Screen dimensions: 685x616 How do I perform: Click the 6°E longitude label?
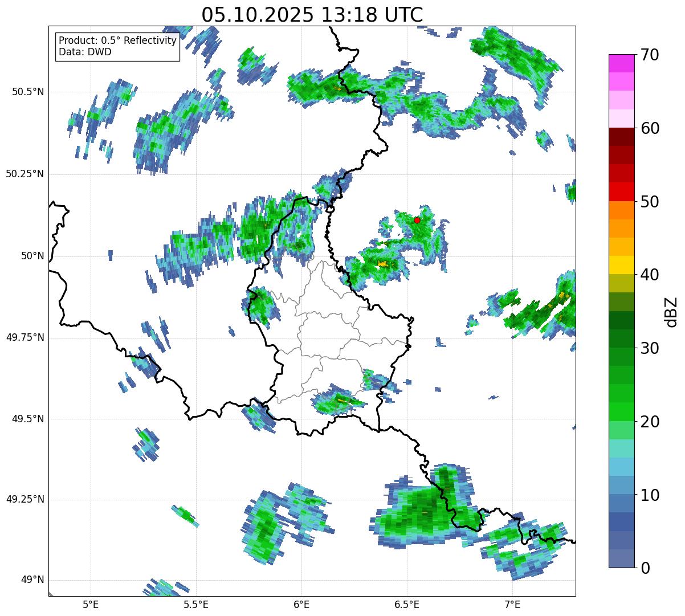coord(301,604)
